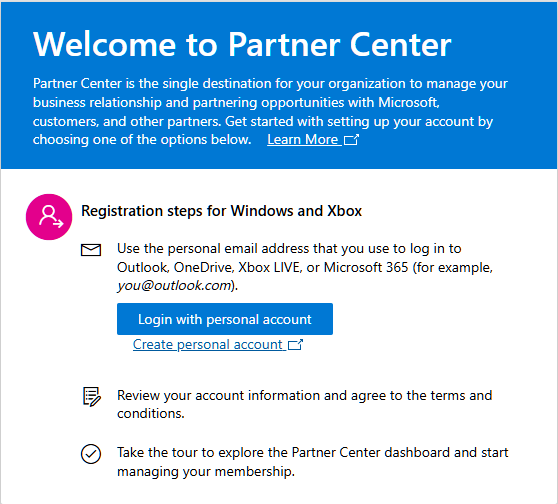
Task: Click the you@outlook.com example text
Action: pyautogui.click(x=174, y=285)
